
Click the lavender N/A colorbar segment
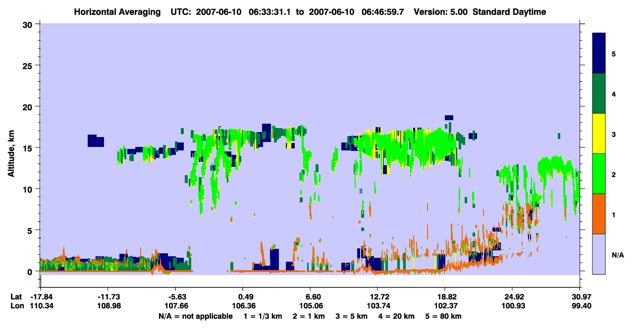pyautogui.click(x=599, y=253)
